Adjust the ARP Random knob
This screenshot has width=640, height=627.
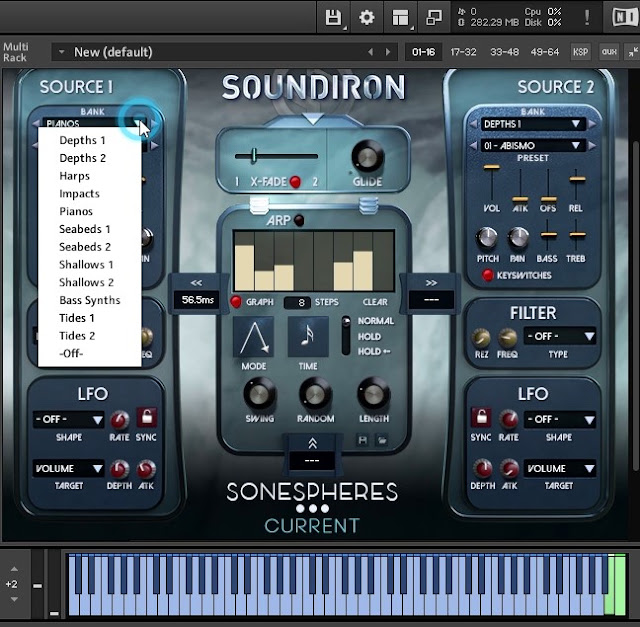point(316,394)
